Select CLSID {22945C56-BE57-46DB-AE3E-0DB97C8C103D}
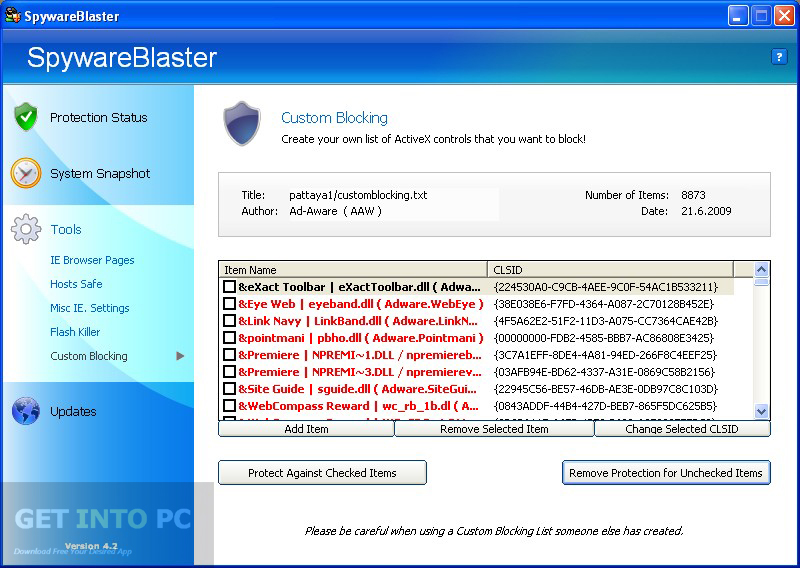Screen dimensions: 800x568 pos(606,389)
